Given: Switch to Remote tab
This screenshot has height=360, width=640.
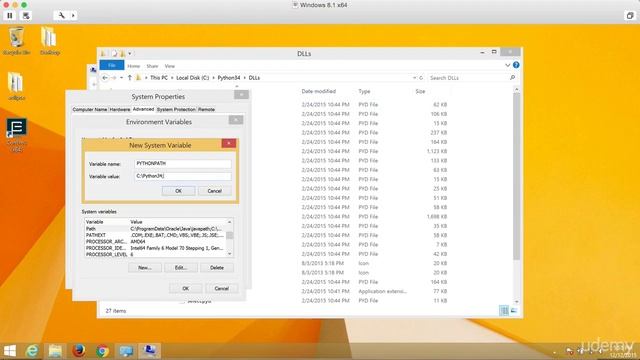Looking at the screenshot, I should coord(206,109).
